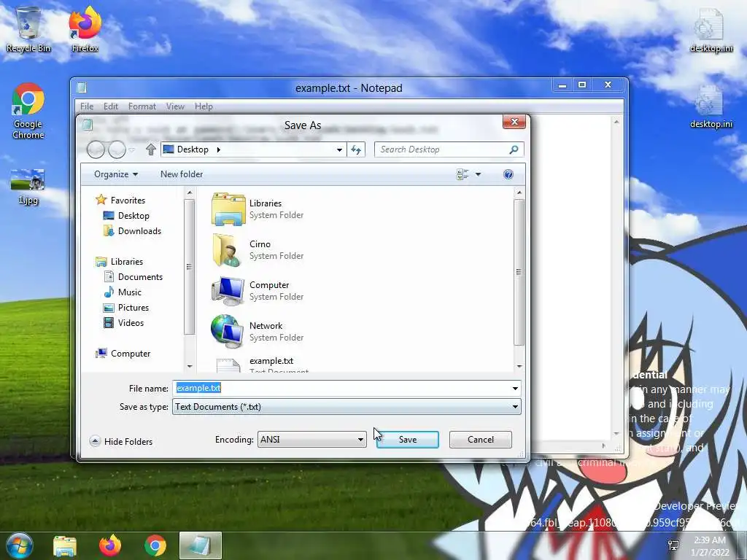Click the taskbar clock

pos(710,545)
